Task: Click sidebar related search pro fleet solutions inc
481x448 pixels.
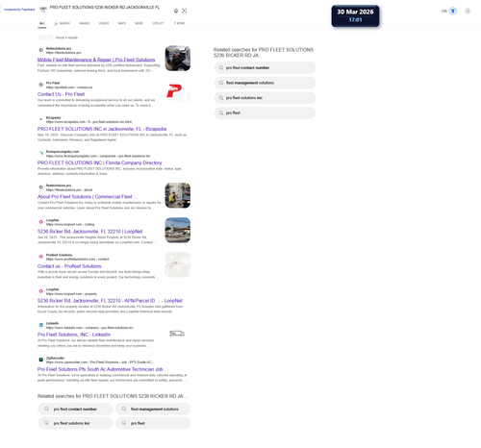Action: pos(265,98)
